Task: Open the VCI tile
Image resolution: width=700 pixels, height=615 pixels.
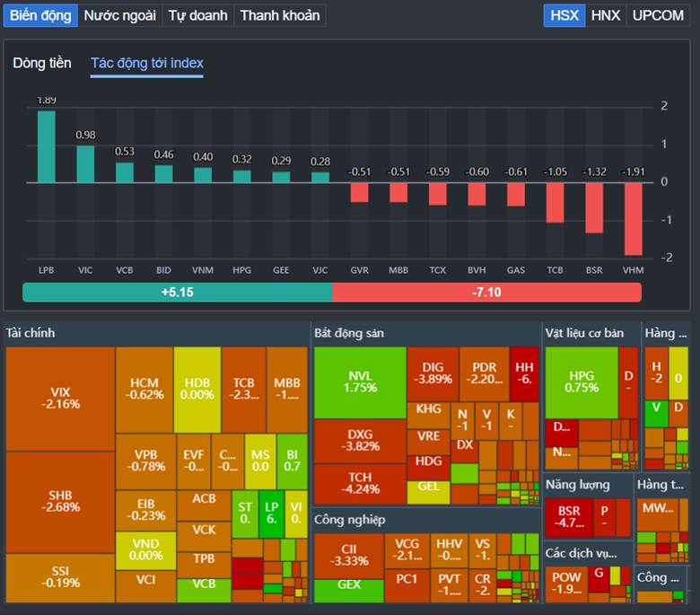Action: (x=146, y=585)
